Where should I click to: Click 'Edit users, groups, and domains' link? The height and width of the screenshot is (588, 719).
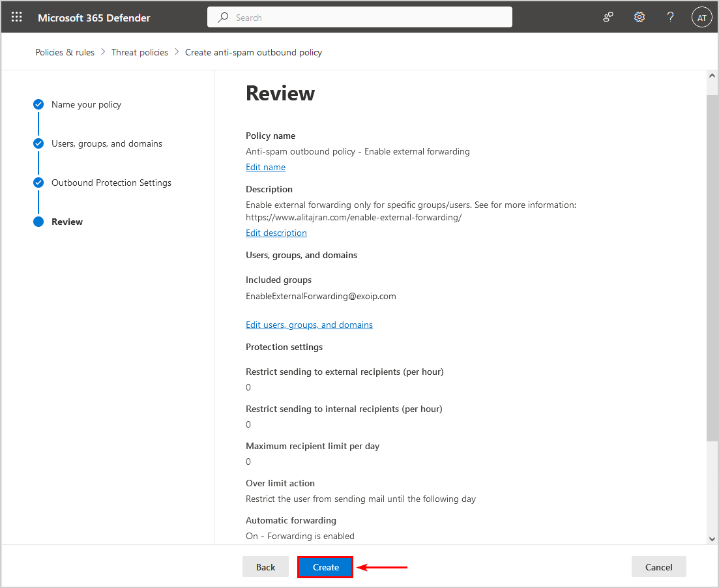(309, 325)
